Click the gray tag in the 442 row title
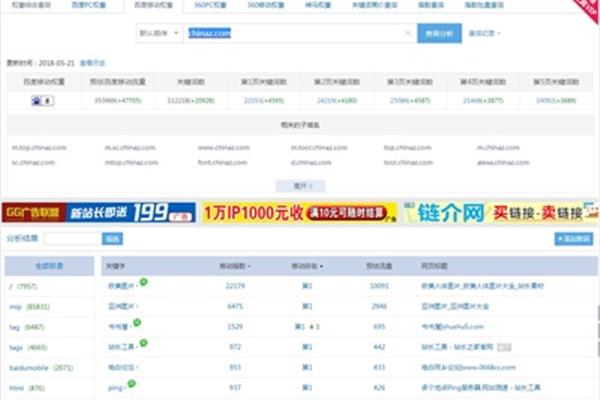The image size is (600, 400). [x=504, y=347]
